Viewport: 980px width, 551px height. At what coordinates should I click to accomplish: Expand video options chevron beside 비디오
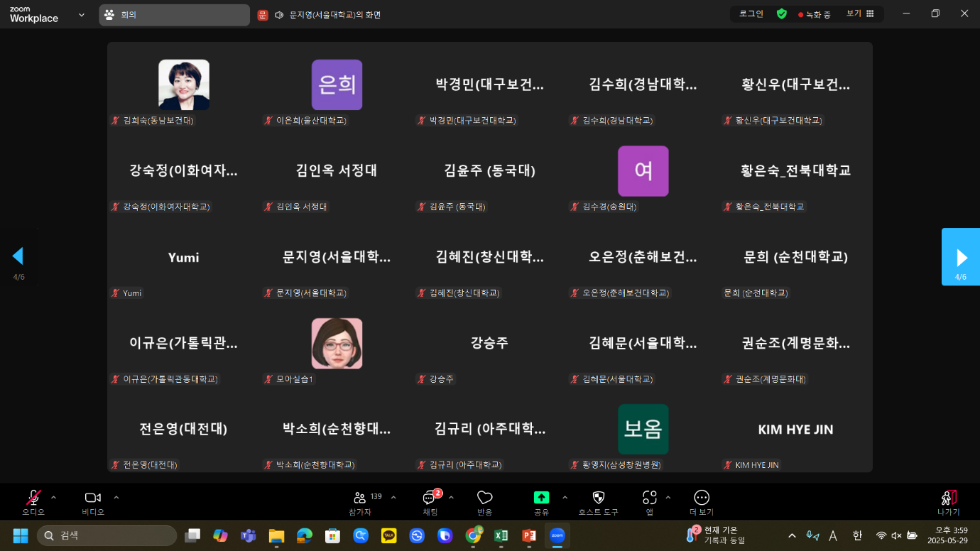coord(116,497)
